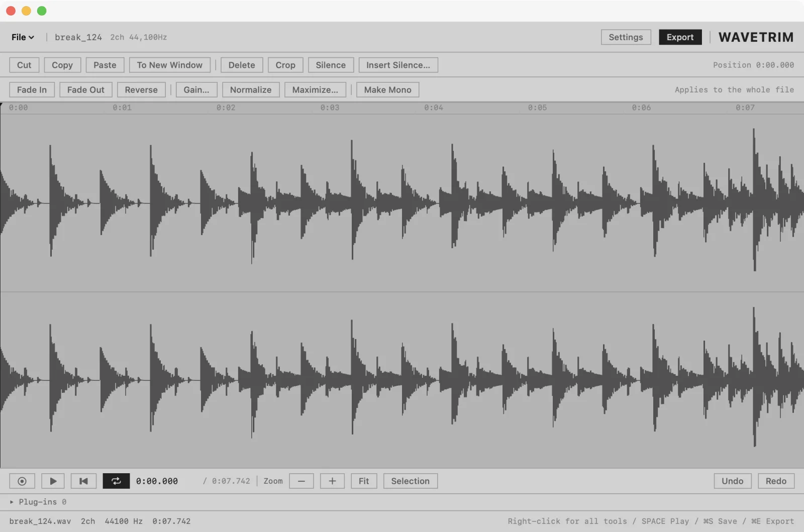The image size is (804, 532).
Task: Open the Gain dialog
Action: (196, 89)
